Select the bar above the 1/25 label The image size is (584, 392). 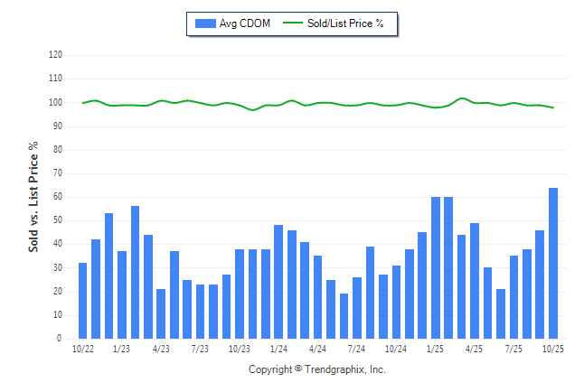pos(435,267)
